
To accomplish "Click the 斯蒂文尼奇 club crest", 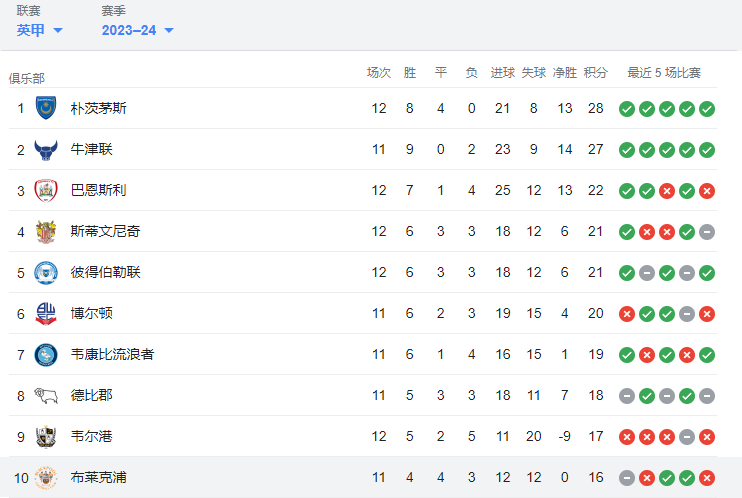I will click(46, 231).
